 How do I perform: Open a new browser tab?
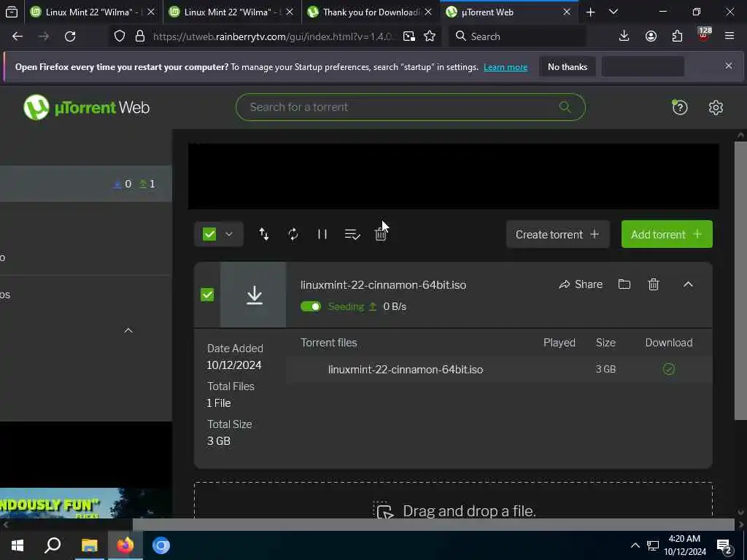[590, 12]
